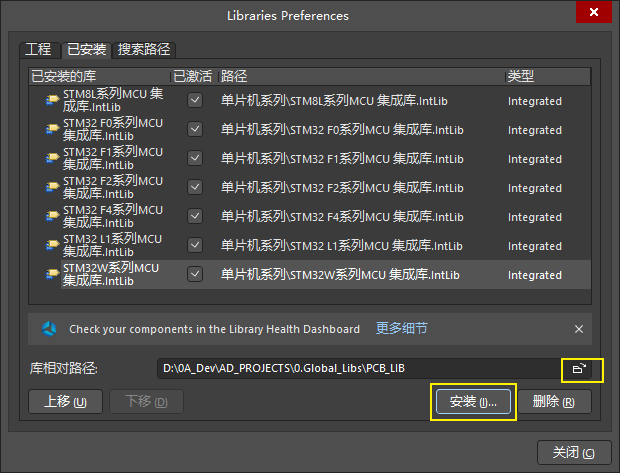
Task: Open the 更多细节 more details link
Action: [401, 329]
